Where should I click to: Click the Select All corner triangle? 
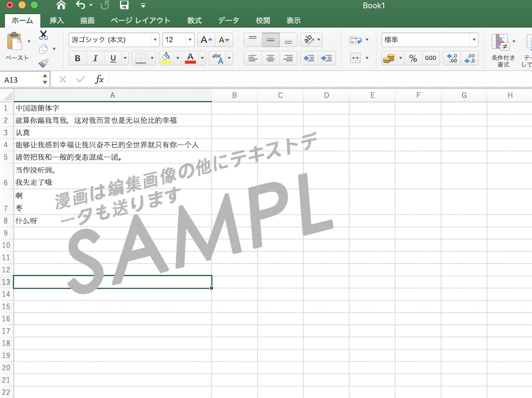pos(7,95)
